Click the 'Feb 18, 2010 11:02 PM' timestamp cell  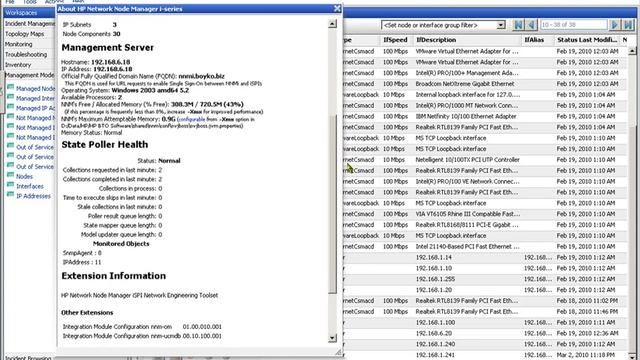(587, 301)
